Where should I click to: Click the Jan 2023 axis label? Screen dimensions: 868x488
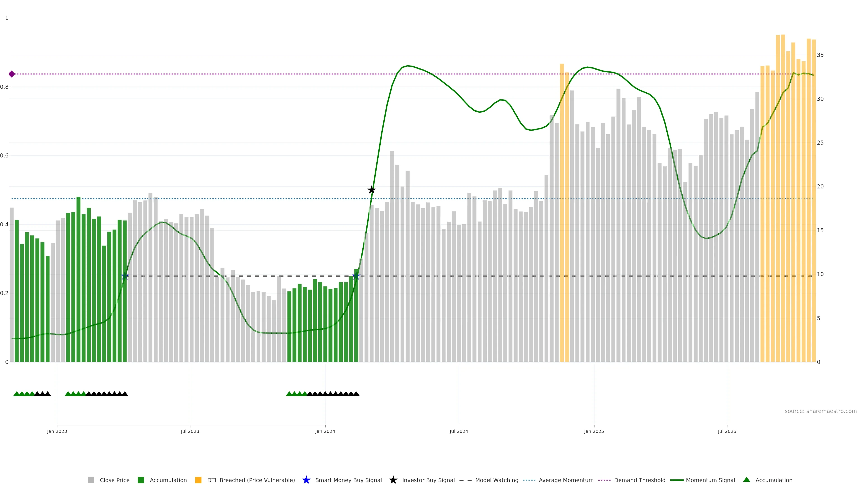point(57,431)
